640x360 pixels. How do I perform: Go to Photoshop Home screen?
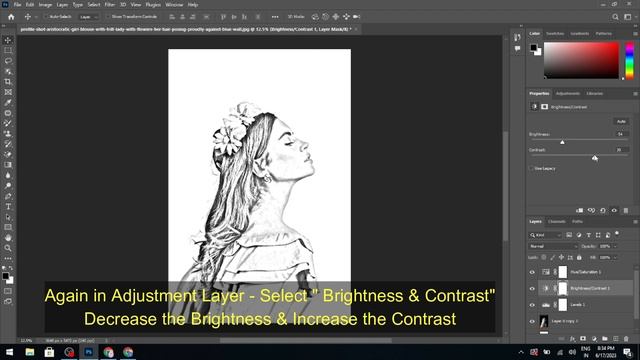[x=11, y=17]
